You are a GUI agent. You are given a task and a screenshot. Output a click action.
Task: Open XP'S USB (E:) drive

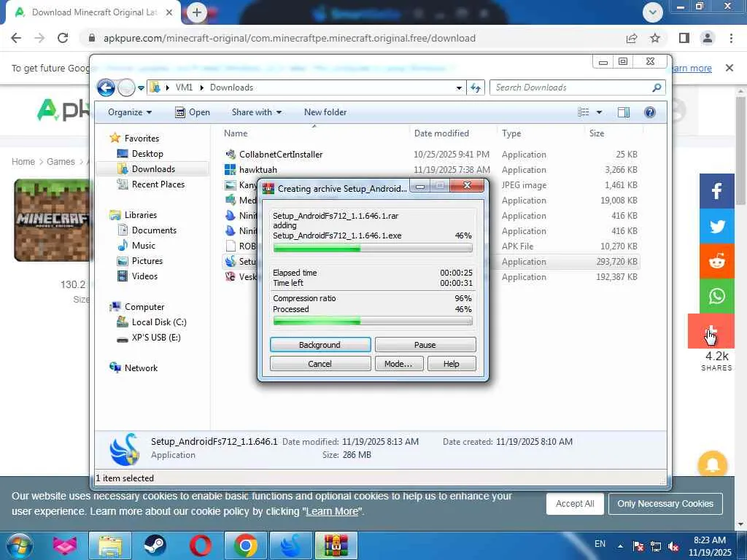coord(156,338)
